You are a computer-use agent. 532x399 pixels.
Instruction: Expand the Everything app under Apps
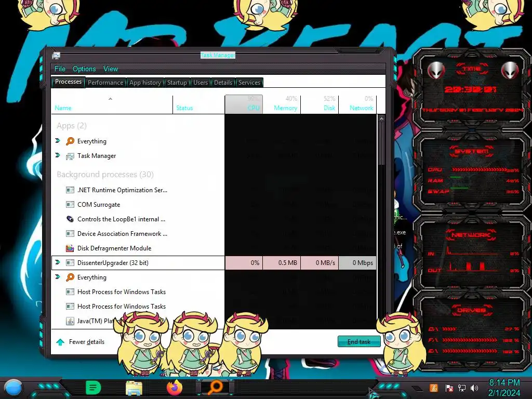coord(58,141)
